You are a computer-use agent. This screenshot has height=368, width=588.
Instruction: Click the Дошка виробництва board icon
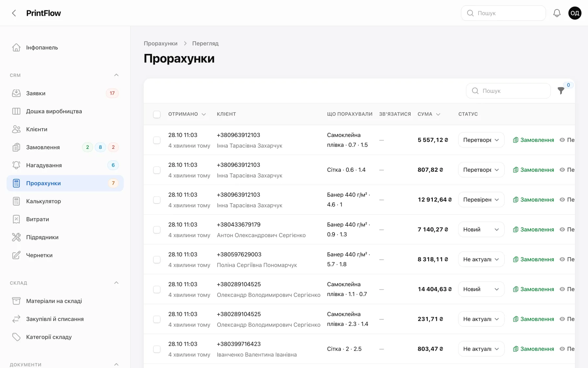(16, 111)
